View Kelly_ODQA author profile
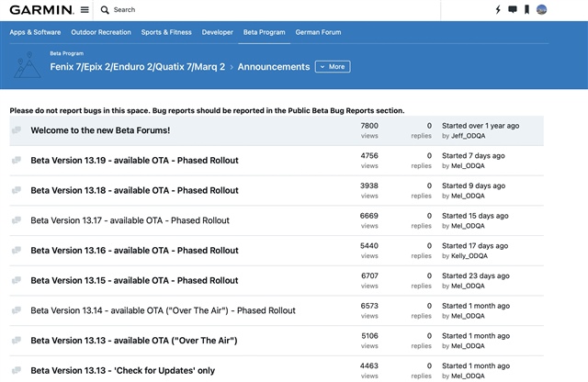 tap(469, 256)
